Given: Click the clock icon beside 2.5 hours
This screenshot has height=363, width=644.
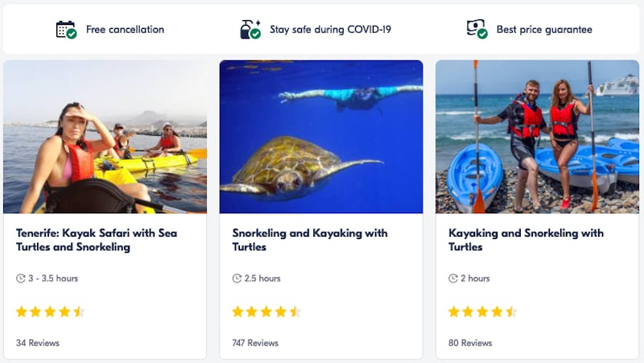Looking at the screenshot, I should click(x=237, y=278).
